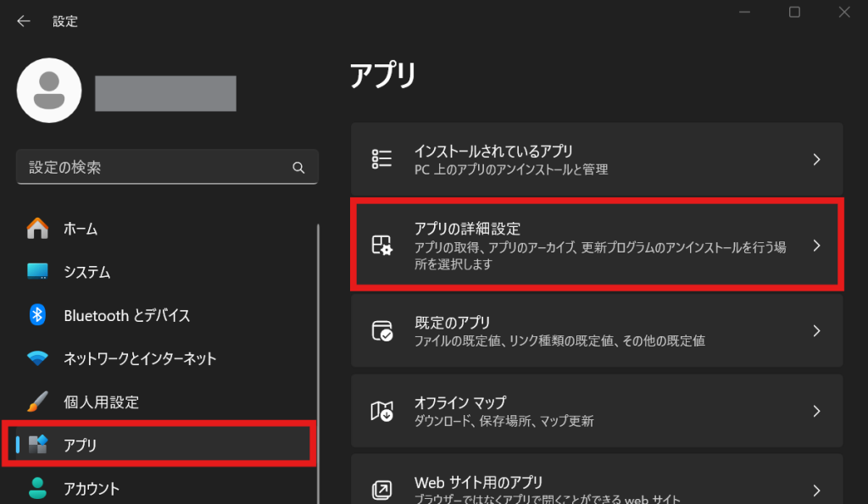Screen dimensions: 868x504
Task: Expand アプリの詳細設定 chevron arrow
Action: coord(816,246)
